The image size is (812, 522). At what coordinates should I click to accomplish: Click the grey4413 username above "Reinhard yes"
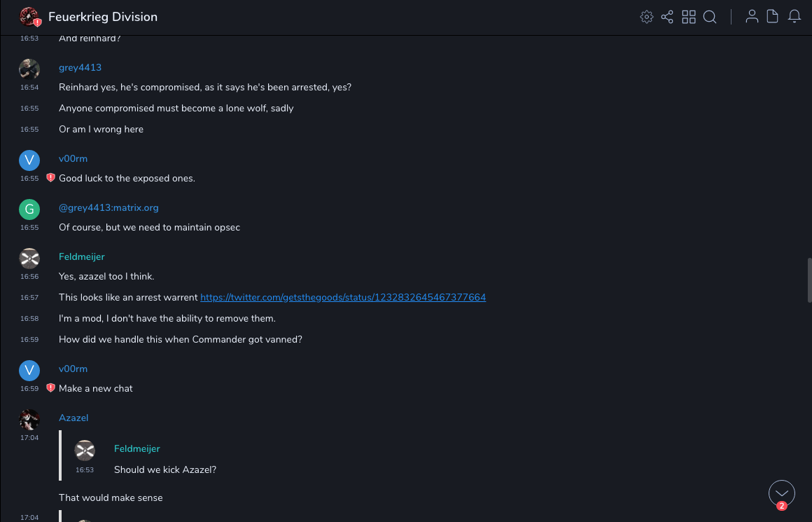click(x=80, y=67)
